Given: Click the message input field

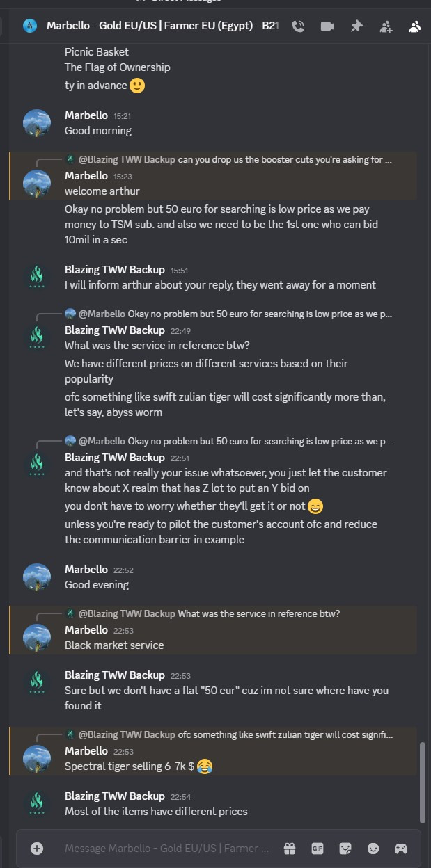Looking at the screenshot, I should tap(166, 848).
